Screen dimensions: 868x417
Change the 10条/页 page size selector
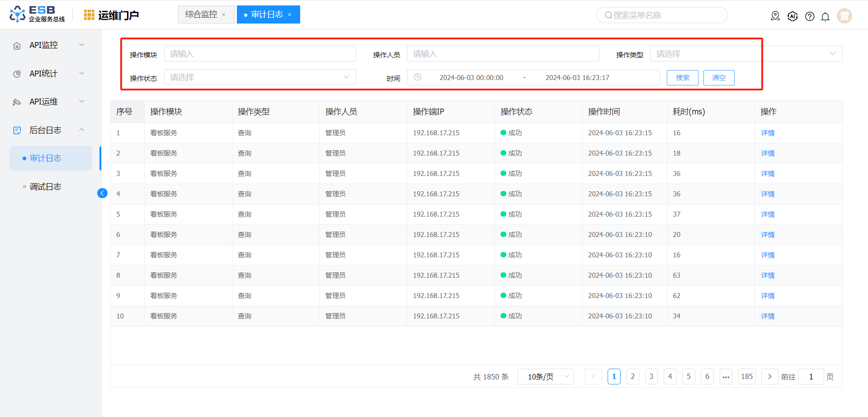pyautogui.click(x=545, y=377)
